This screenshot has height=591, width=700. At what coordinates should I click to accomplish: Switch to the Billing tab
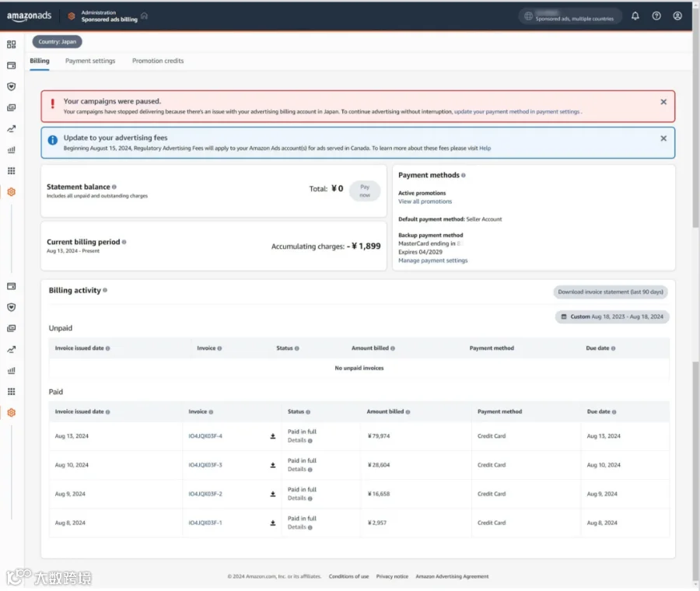point(40,61)
